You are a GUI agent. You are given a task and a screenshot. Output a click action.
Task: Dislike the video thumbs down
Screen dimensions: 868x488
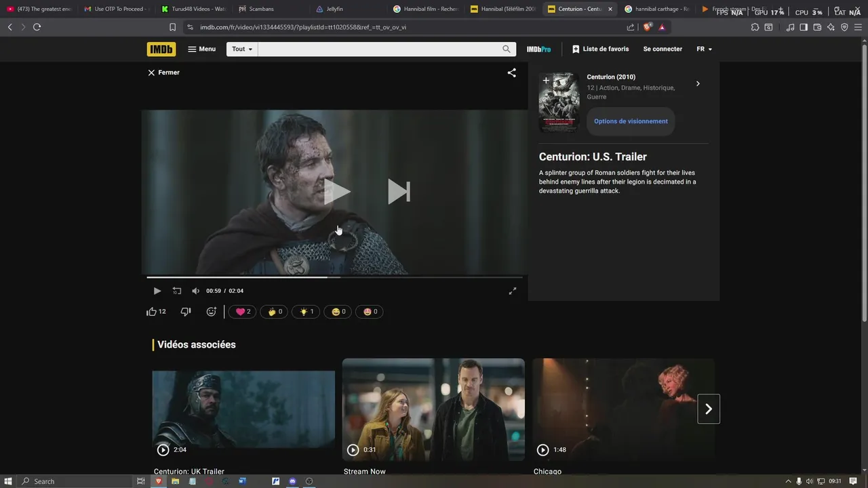tap(186, 312)
